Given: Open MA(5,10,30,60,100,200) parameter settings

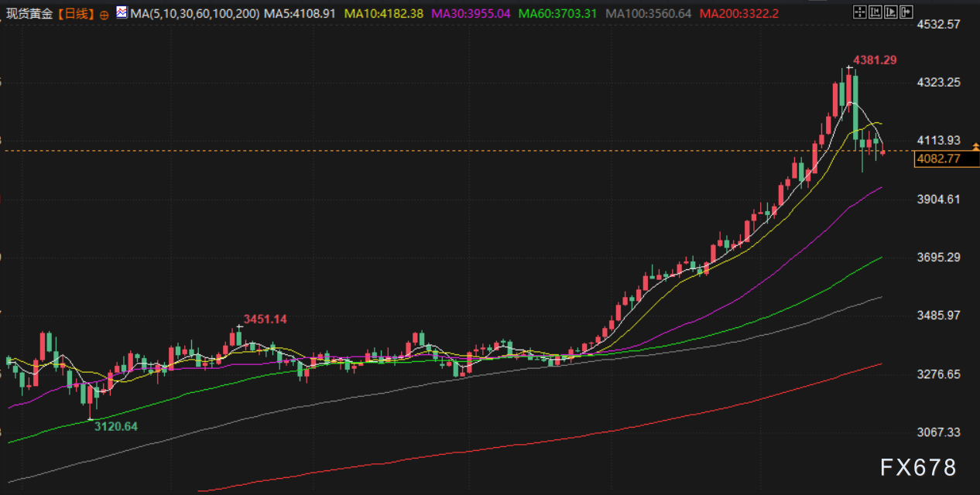Looking at the screenshot, I should [x=196, y=13].
